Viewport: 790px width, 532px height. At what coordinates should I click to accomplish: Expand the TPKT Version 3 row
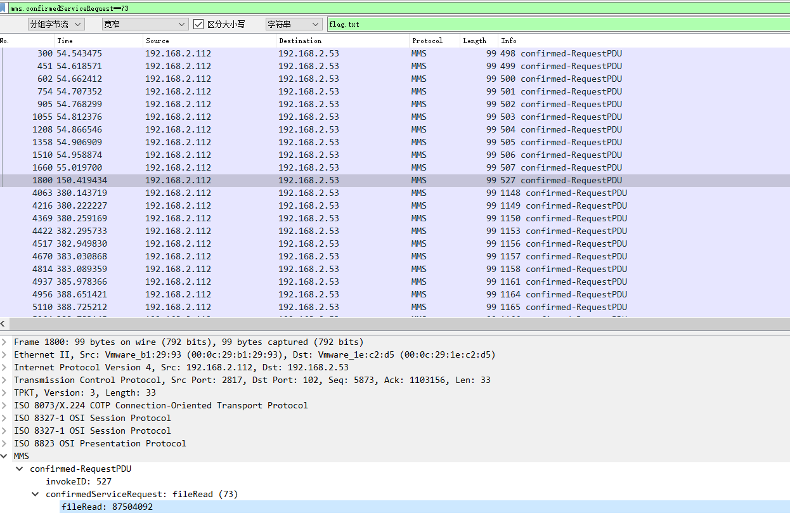[4, 393]
